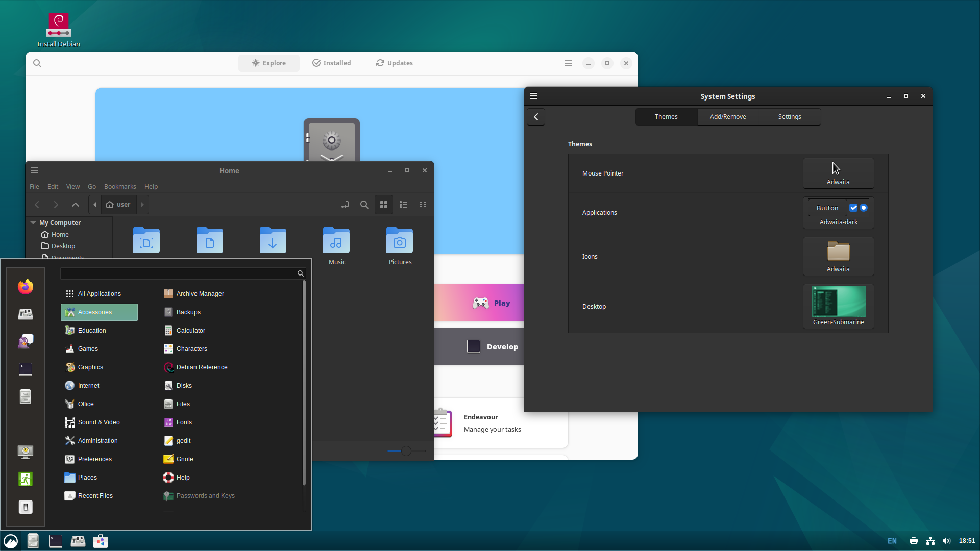The width and height of the screenshot is (980, 551).
Task: Launch Terminal from the menu sidebar
Action: [x=26, y=369]
